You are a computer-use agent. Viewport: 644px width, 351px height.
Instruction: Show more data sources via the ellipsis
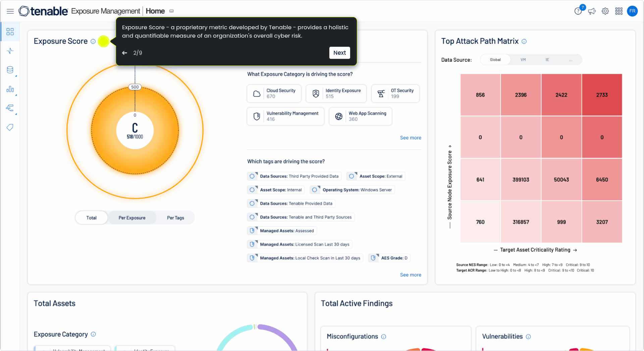[x=571, y=60]
